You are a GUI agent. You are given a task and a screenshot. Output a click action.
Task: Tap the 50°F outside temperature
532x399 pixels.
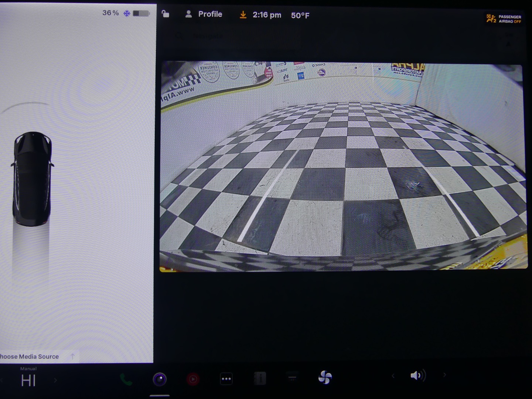(x=300, y=16)
